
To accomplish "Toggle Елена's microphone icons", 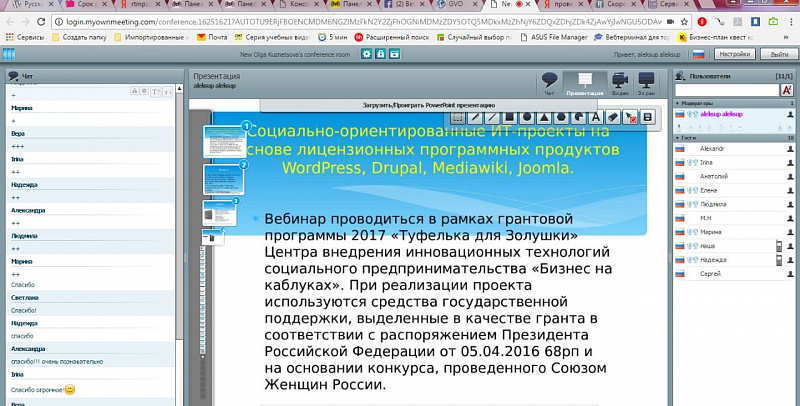I will (x=692, y=190).
